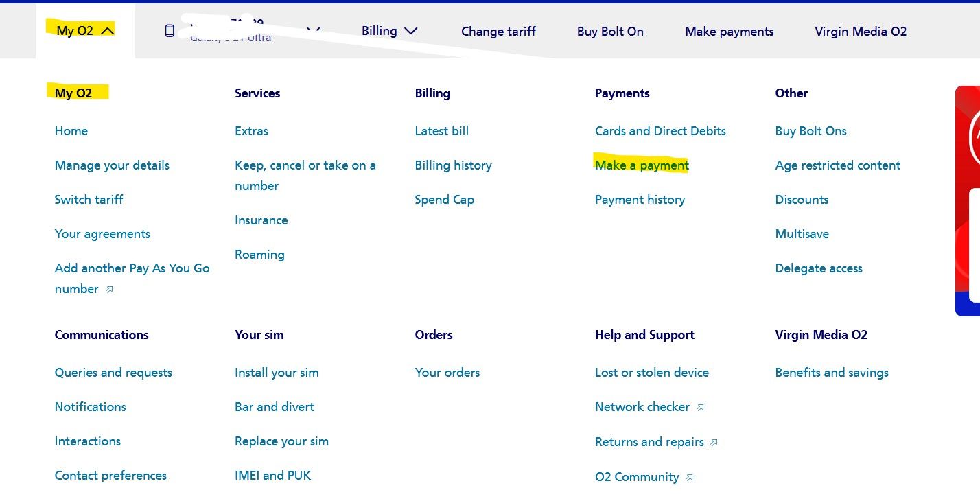Open Buy Bolt On in the navigation bar
Screen dimensions: 980x501
pos(610,32)
